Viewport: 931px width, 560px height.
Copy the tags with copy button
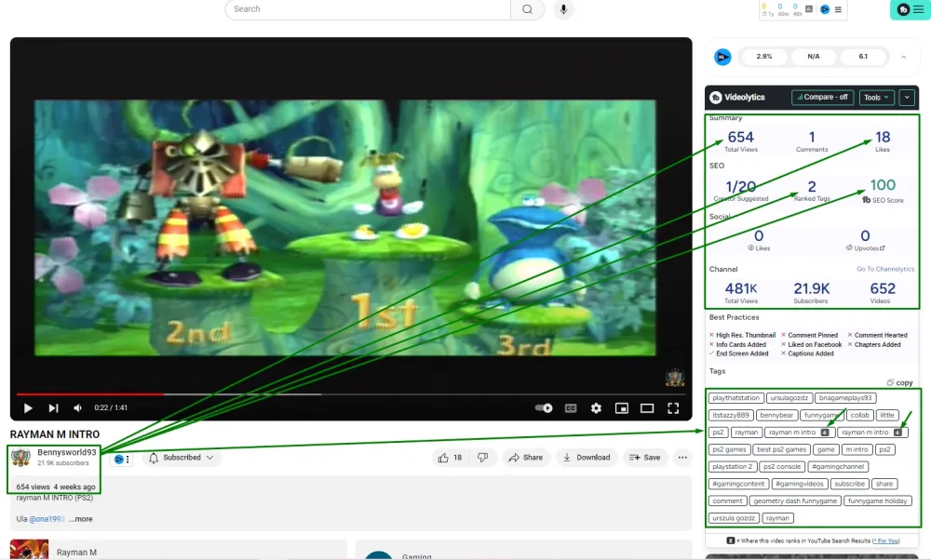pos(899,382)
